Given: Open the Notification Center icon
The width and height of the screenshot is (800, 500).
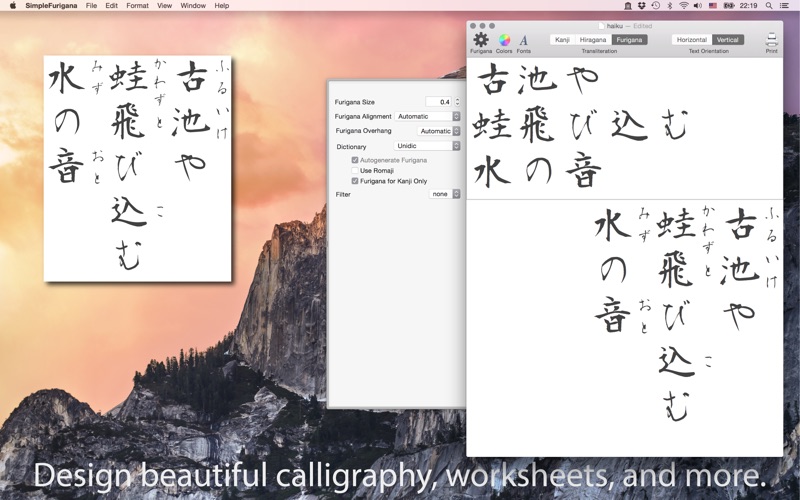Looking at the screenshot, I should 787,5.
